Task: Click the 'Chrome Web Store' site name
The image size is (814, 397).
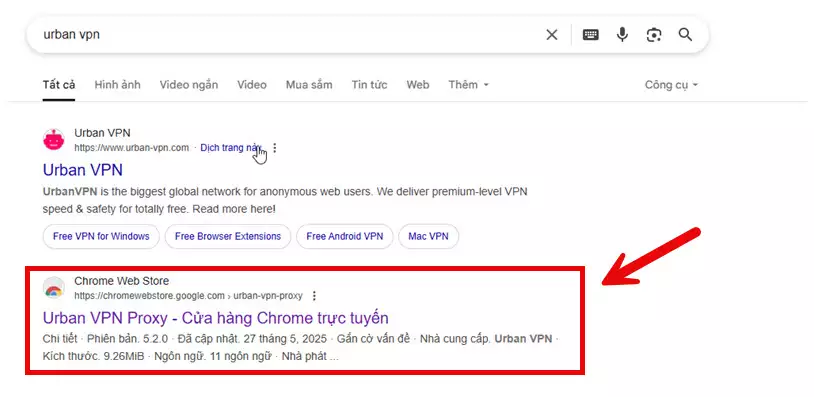Action: (x=121, y=281)
